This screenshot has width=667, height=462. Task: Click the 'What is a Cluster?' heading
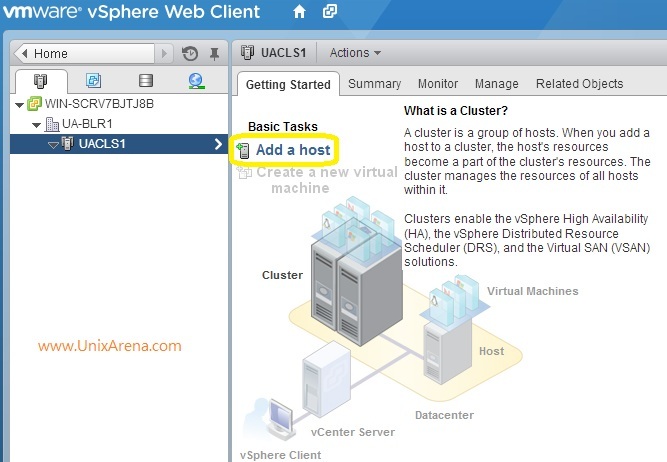(456, 111)
